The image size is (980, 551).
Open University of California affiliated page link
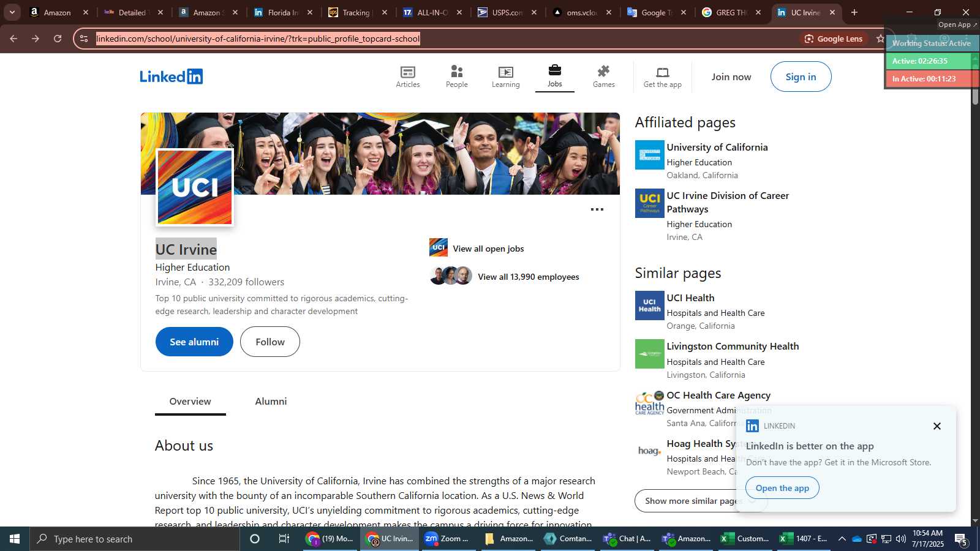pos(717,147)
